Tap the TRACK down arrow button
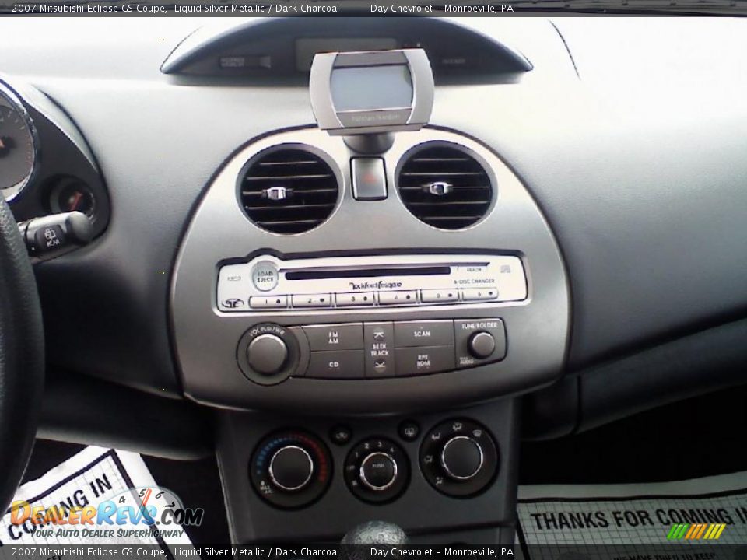This screenshot has height=560, width=747. pos(380,364)
